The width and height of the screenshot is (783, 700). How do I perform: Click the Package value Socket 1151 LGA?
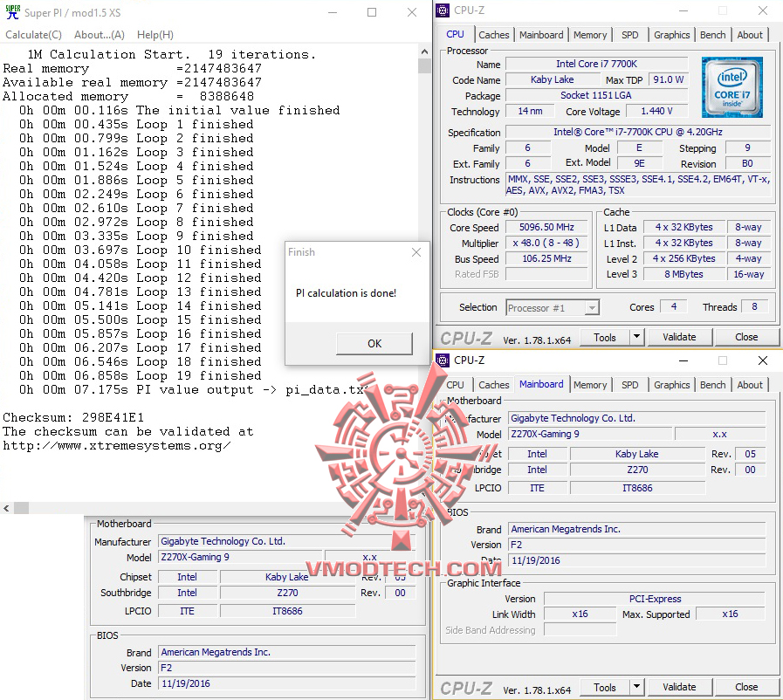coord(597,95)
